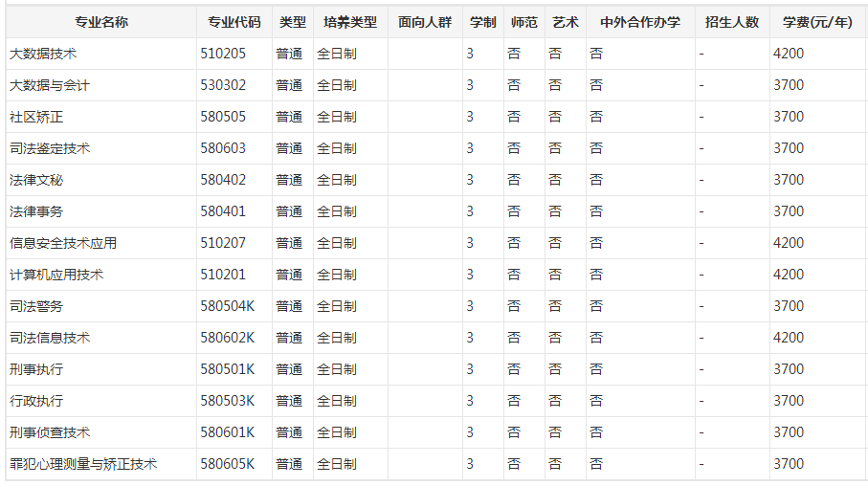Click major code 580402
This screenshot has width=868, height=486.
point(223,180)
